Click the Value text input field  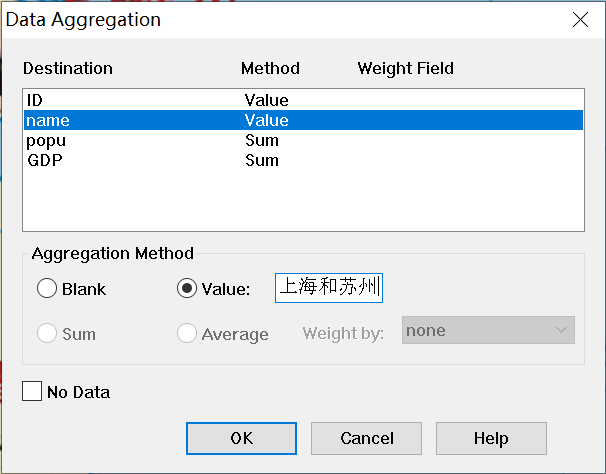click(x=328, y=288)
